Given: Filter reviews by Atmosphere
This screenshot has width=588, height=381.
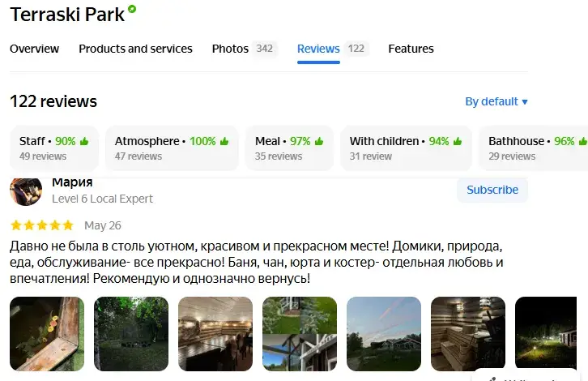Looking at the screenshot, I should click(172, 148).
